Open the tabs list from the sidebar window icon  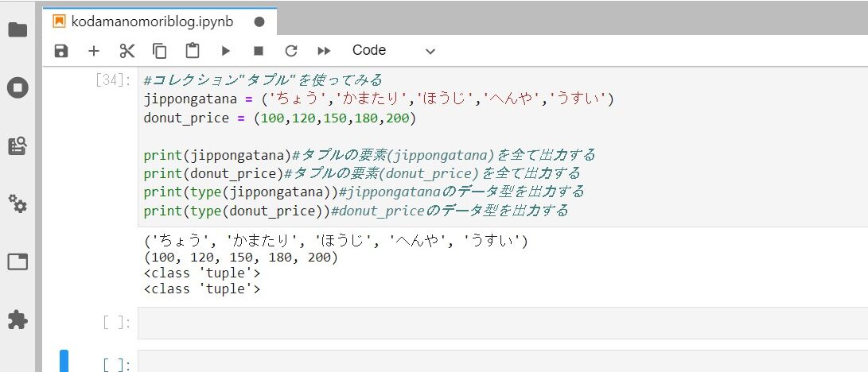coord(18,262)
